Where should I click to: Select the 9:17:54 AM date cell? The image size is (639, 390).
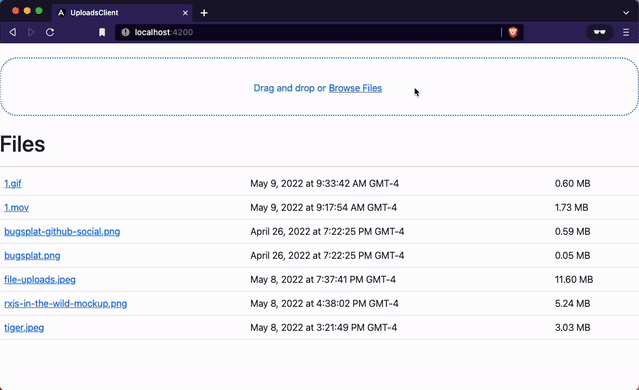(324, 207)
